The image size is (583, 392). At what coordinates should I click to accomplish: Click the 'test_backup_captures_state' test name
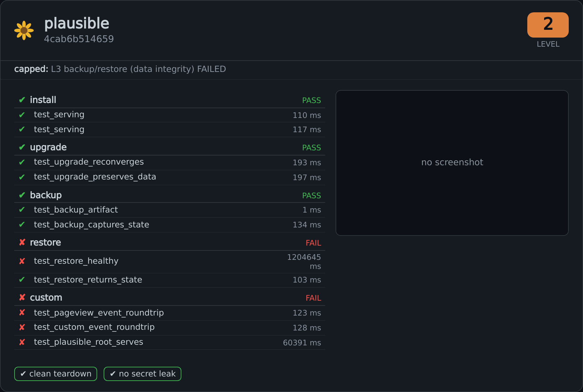pyautogui.click(x=92, y=225)
